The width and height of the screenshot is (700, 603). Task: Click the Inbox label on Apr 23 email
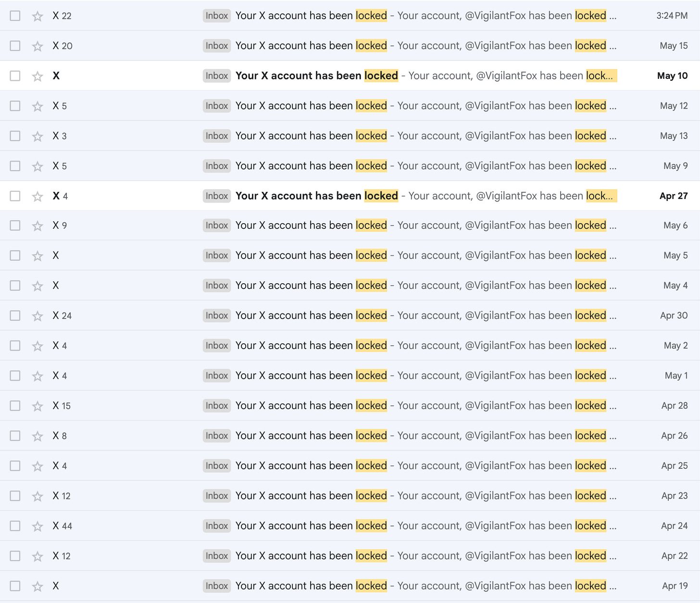tap(217, 496)
